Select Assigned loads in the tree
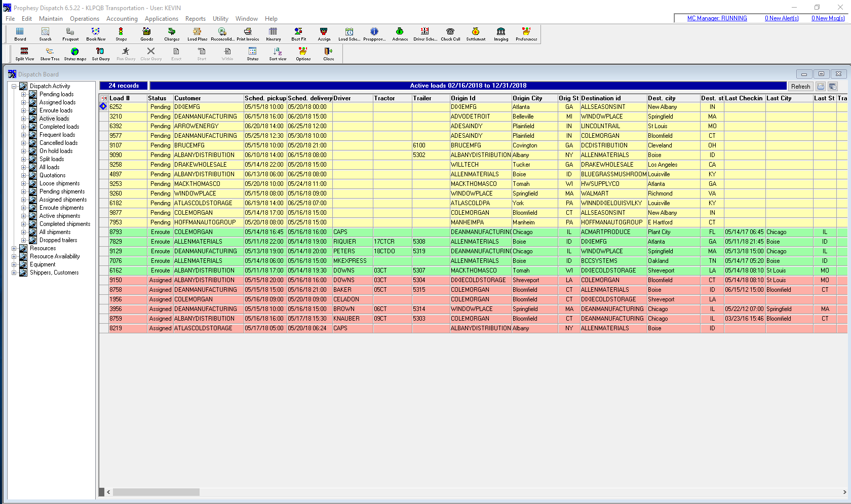 coord(57,102)
